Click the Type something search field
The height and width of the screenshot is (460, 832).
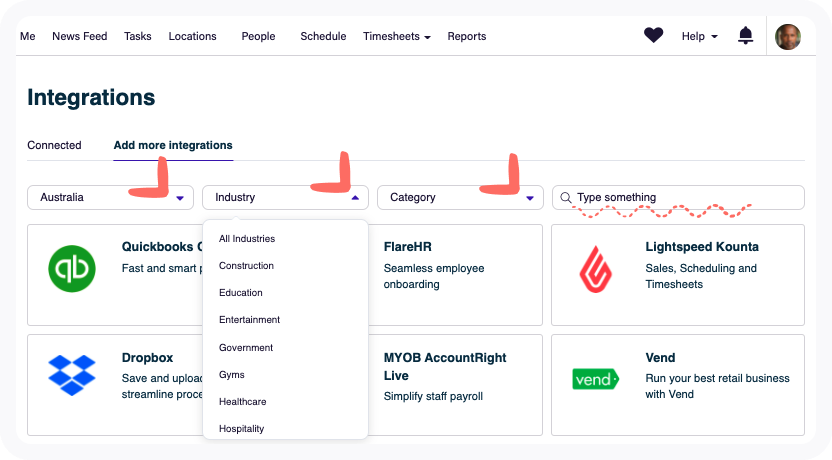coord(678,197)
